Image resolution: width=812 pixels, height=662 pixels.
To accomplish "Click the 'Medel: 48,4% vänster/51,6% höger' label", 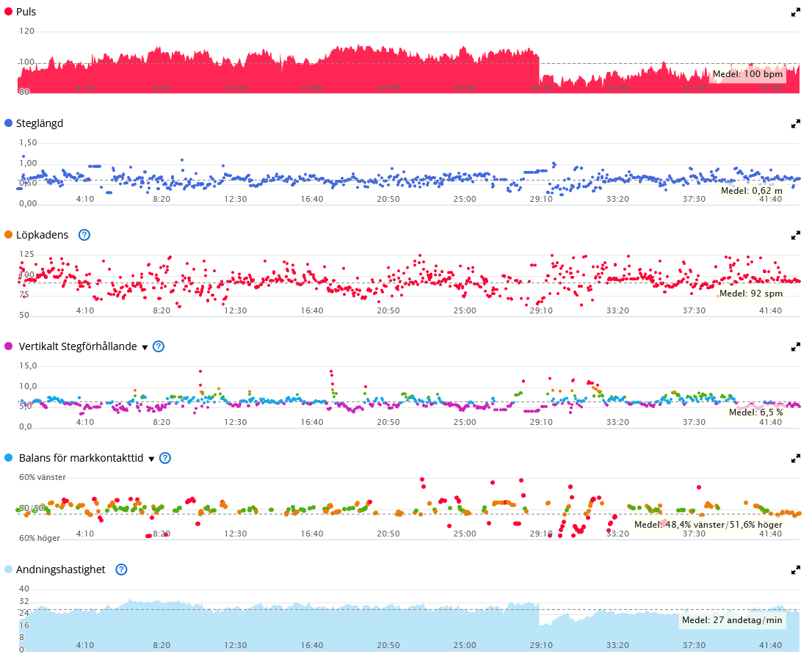I will tap(708, 525).
